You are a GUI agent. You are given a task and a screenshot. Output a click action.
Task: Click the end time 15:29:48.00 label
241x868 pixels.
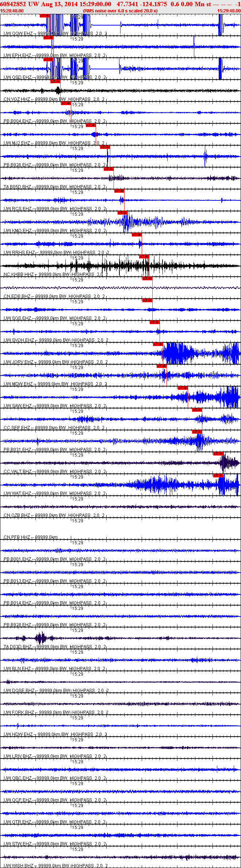(229, 11)
